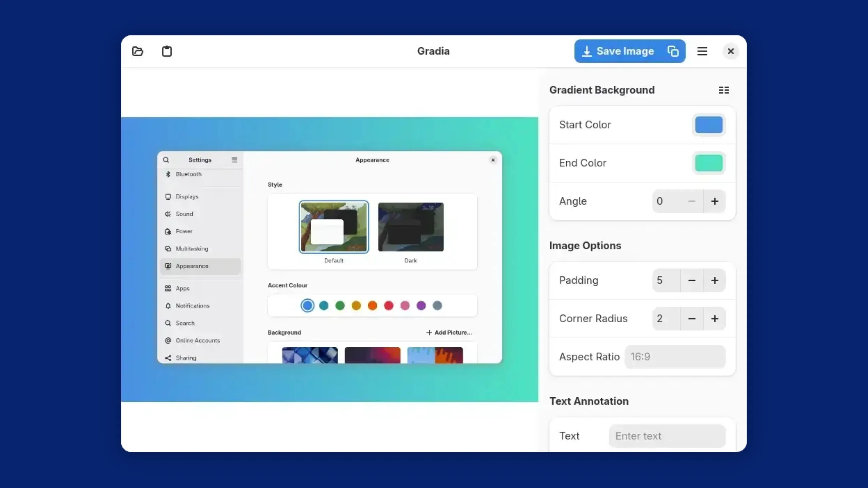Pick the blue Start Color swatch
Viewport: 868px width, 488px height.
709,125
